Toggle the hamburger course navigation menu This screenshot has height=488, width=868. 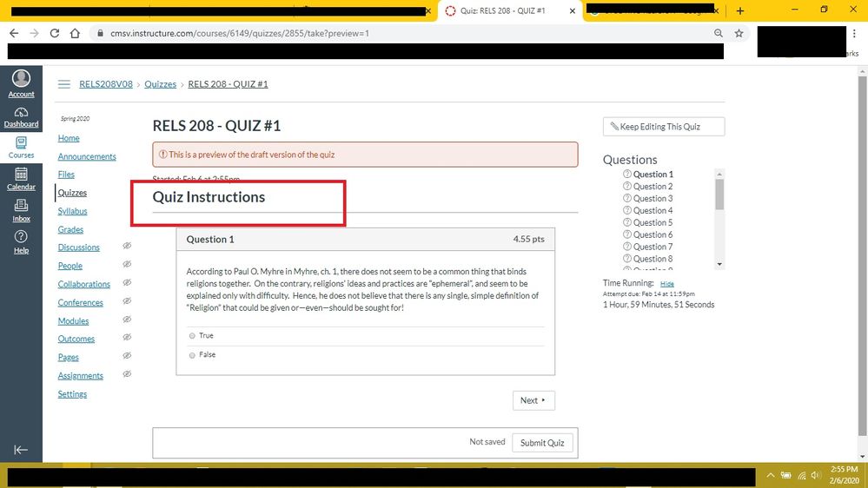(63, 84)
